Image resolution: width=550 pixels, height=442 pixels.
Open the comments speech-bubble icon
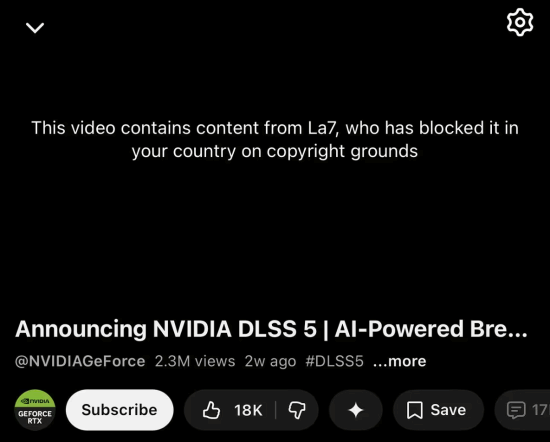pos(516,410)
